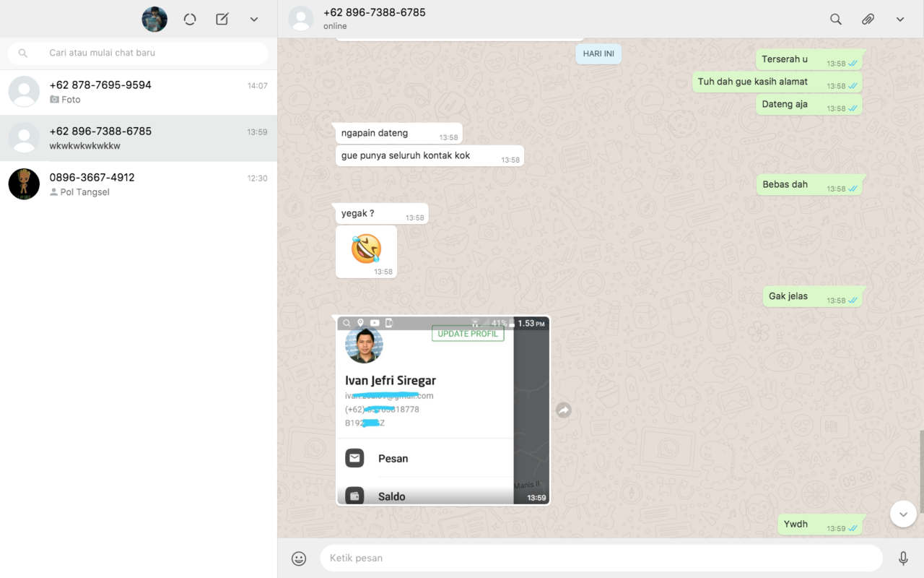This screenshot has width=924, height=578.
Task: Click the search field magnifier icon
Action: (23, 53)
